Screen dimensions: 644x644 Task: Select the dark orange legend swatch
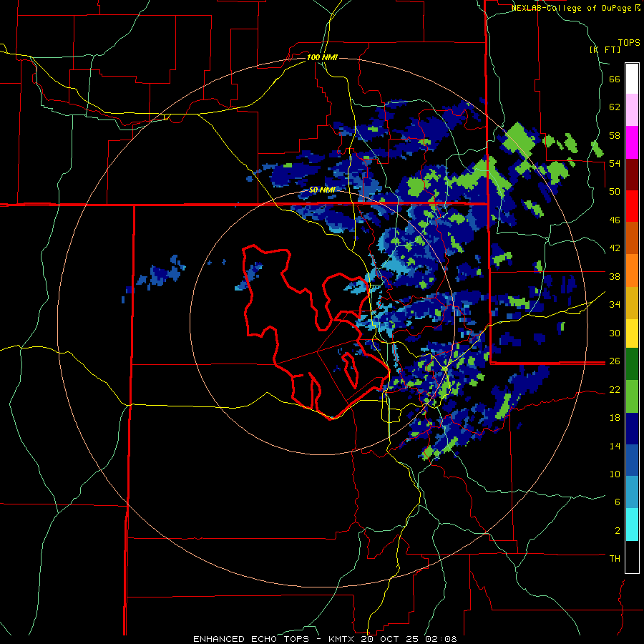pos(632,238)
